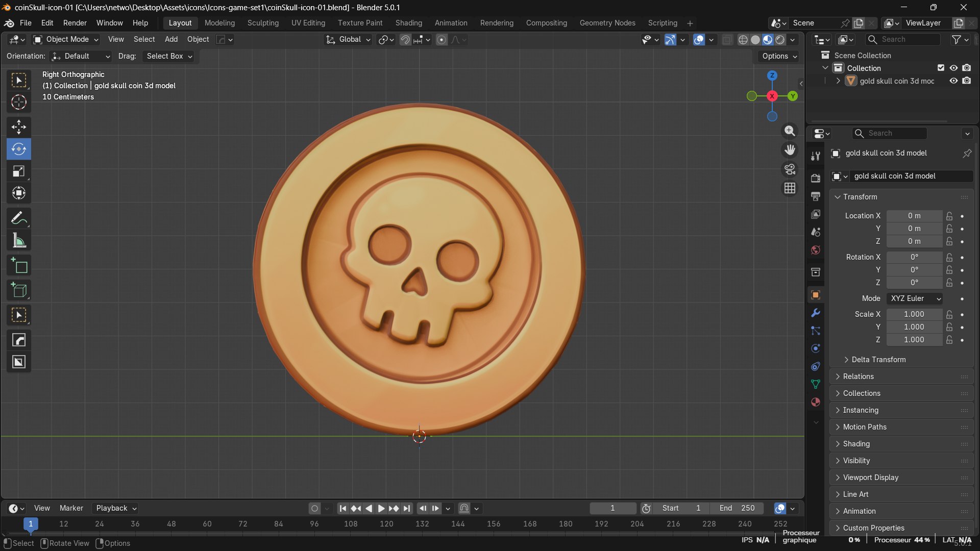Expand the Relations panel
Screen dimensions: 980x551
click(858, 377)
